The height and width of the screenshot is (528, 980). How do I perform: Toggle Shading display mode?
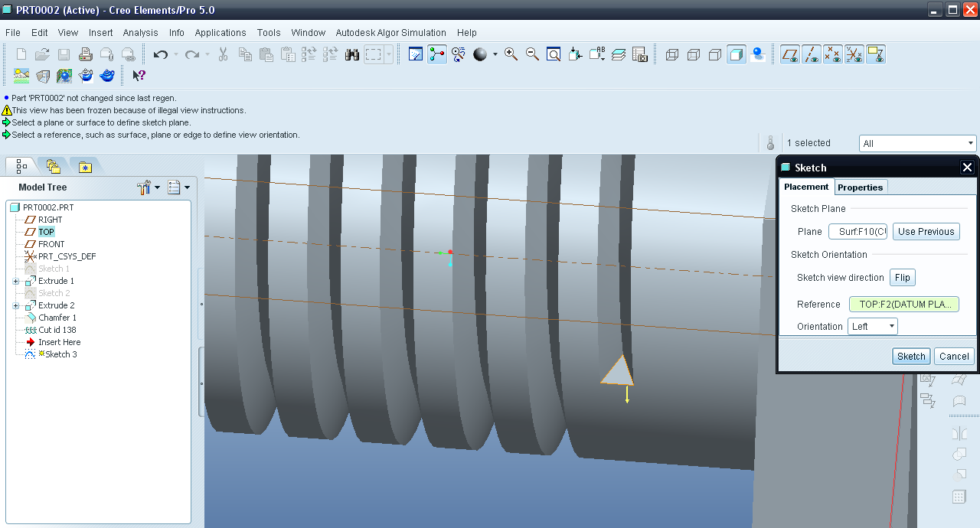(737, 54)
